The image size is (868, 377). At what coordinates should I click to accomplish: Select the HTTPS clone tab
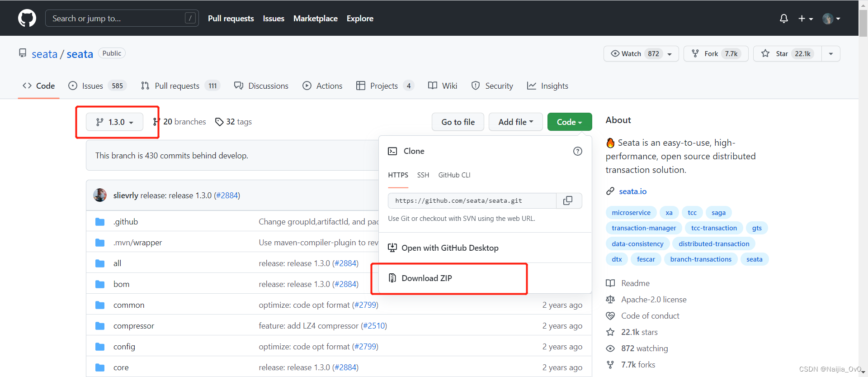tap(398, 175)
